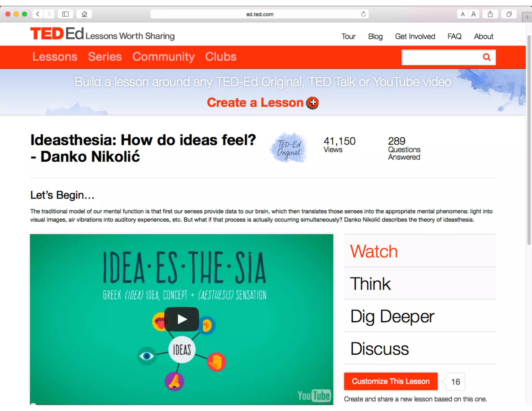The width and height of the screenshot is (532, 411).
Task: Open a new tab with plus button
Action: tap(527, 17)
